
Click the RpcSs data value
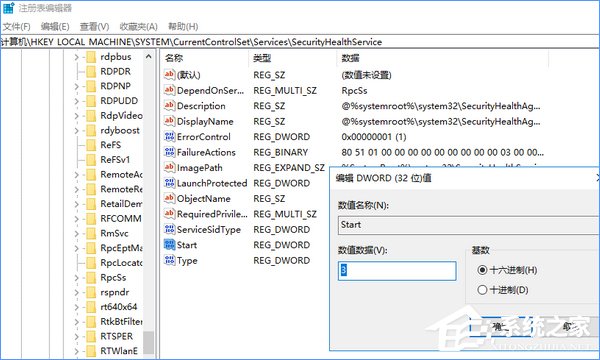[x=354, y=91]
